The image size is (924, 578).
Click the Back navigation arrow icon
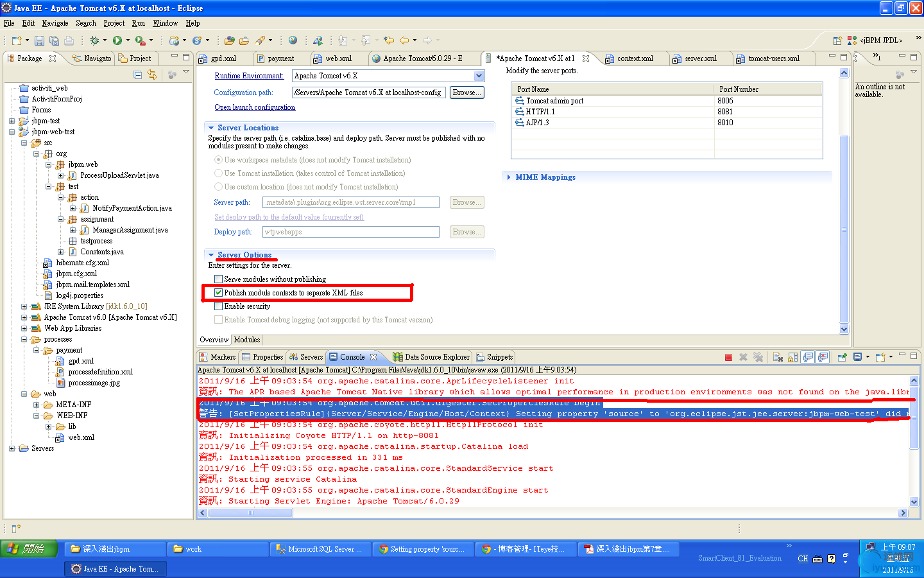(404, 40)
